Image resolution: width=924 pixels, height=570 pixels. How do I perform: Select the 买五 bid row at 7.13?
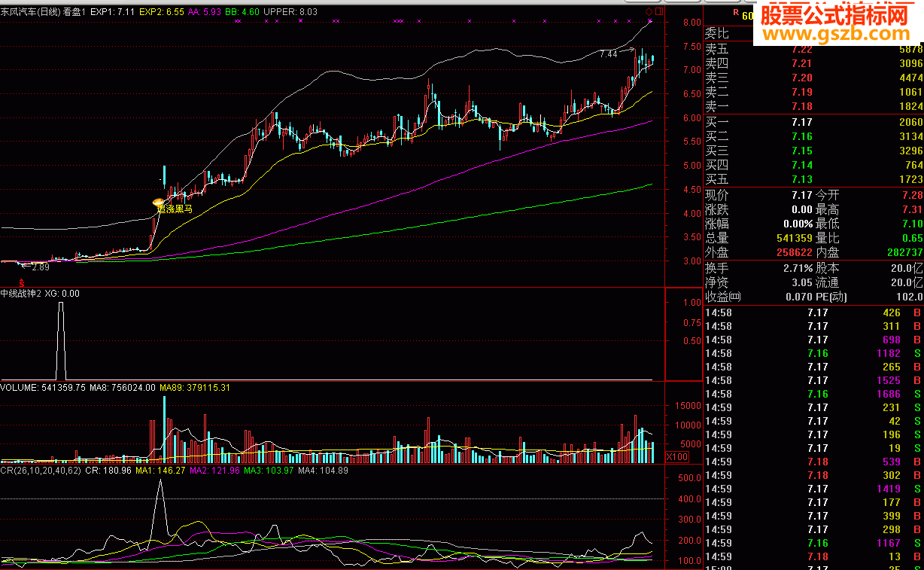pyautogui.click(x=813, y=179)
